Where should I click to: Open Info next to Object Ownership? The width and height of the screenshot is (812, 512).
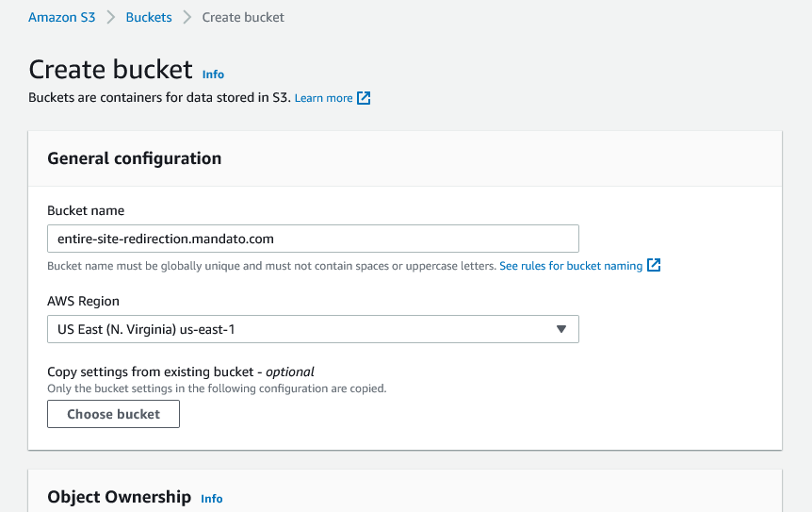(x=212, y=499)
